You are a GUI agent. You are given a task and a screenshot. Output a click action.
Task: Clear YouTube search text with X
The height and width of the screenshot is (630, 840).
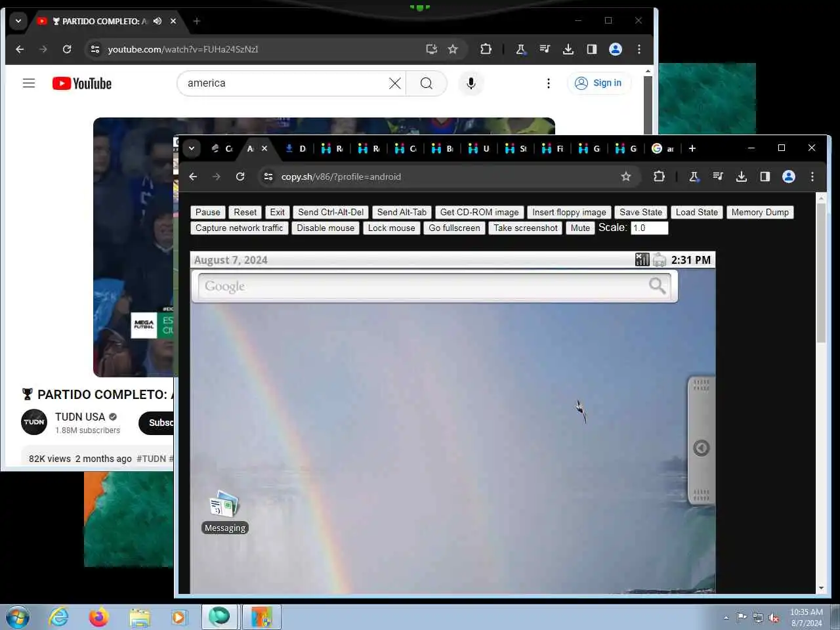point(395,83)
